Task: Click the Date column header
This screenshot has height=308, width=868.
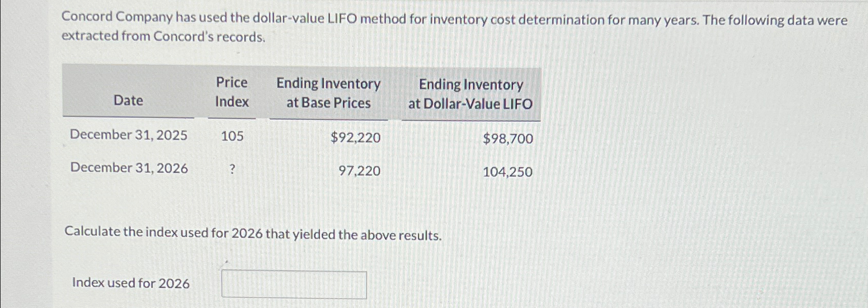Action: tap(128, 101)
